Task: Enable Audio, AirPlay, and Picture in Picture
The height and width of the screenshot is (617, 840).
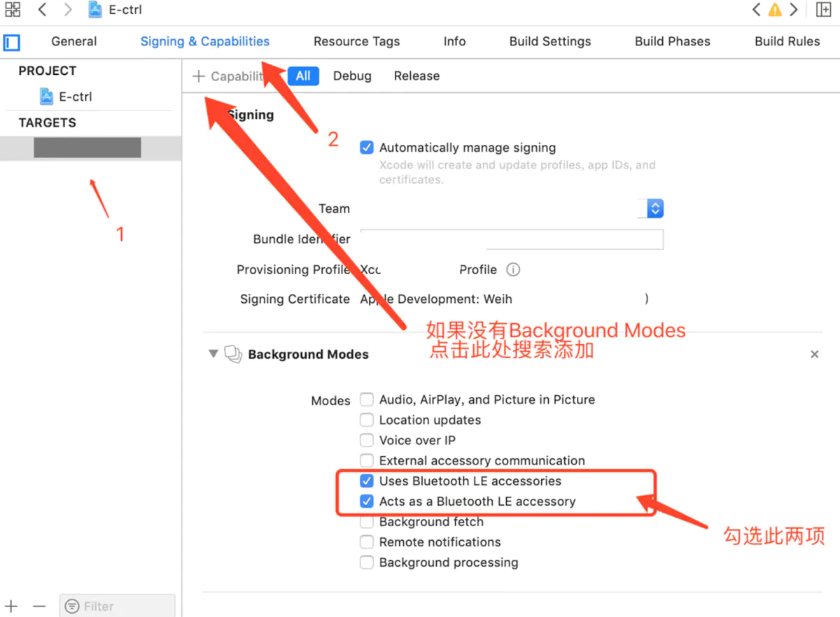Action: (367, 400)
